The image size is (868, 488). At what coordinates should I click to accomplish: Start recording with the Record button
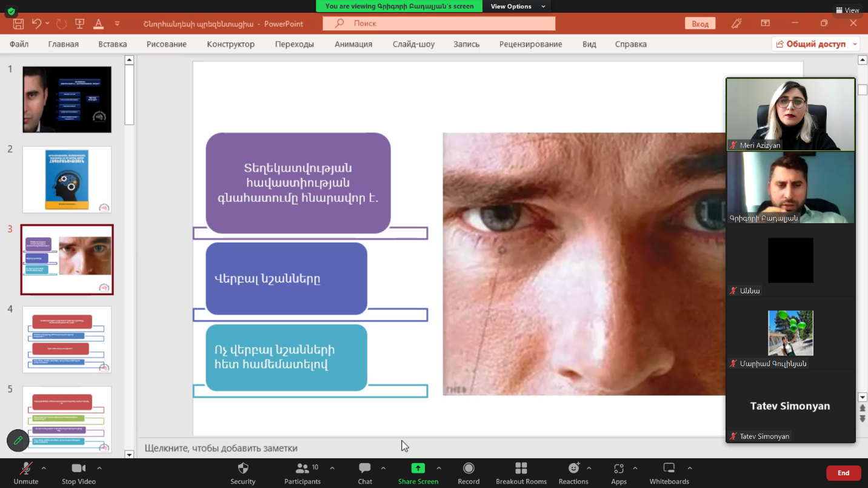(469, 469)
